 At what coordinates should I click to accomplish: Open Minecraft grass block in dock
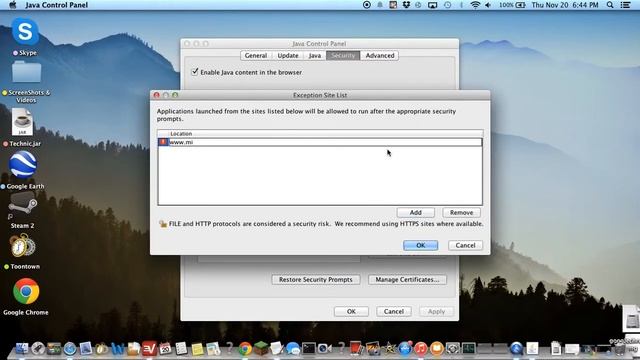[x=261, y=348]
